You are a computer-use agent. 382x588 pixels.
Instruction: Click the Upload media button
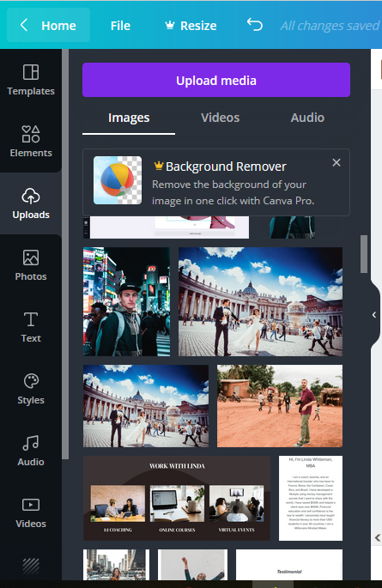216,80
